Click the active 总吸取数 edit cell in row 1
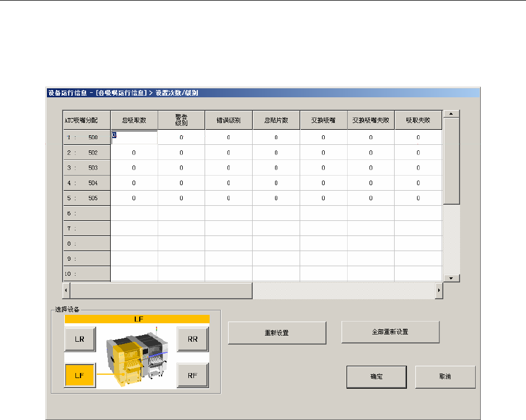This screenshot has width=526, height=420. click(134, 138)
